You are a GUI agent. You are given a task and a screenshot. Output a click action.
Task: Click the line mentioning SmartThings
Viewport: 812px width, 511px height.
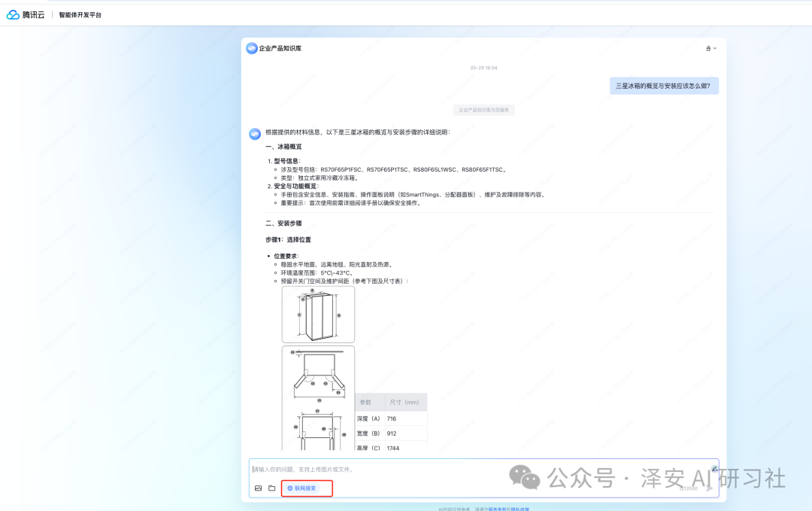click(413, 194)
